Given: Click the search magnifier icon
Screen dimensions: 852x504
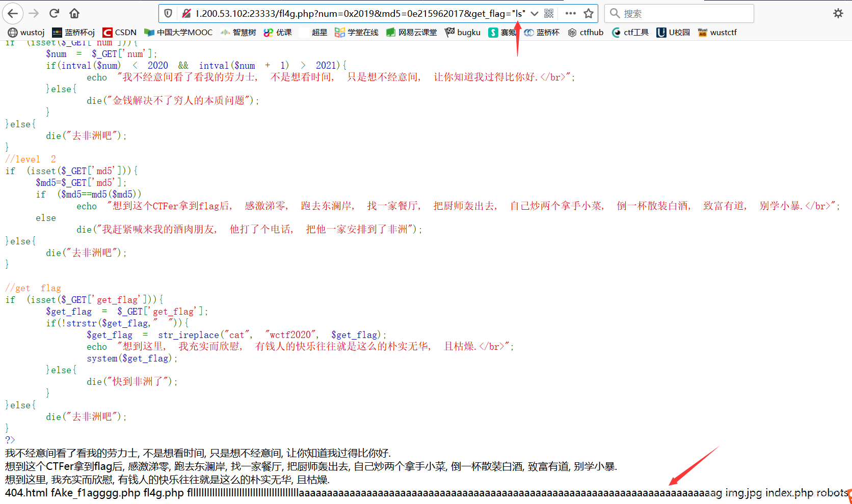Looking at the screenshot, I should point(615,13).
